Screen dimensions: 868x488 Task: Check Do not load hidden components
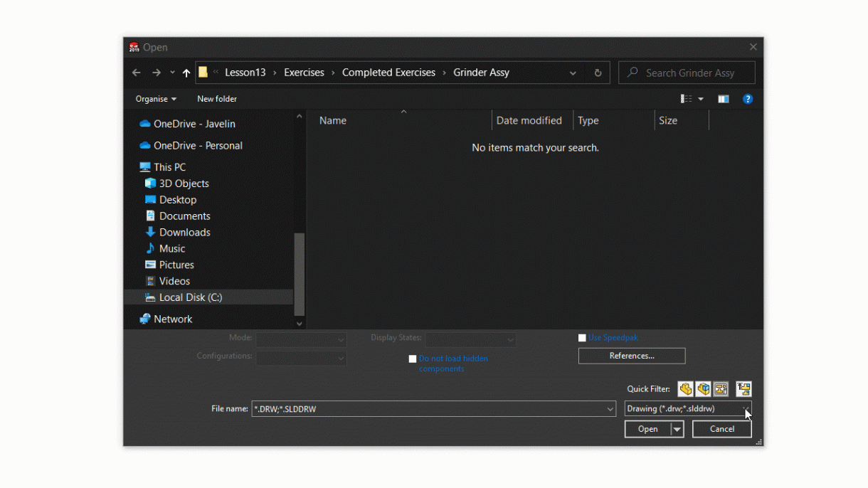(413, 359)
